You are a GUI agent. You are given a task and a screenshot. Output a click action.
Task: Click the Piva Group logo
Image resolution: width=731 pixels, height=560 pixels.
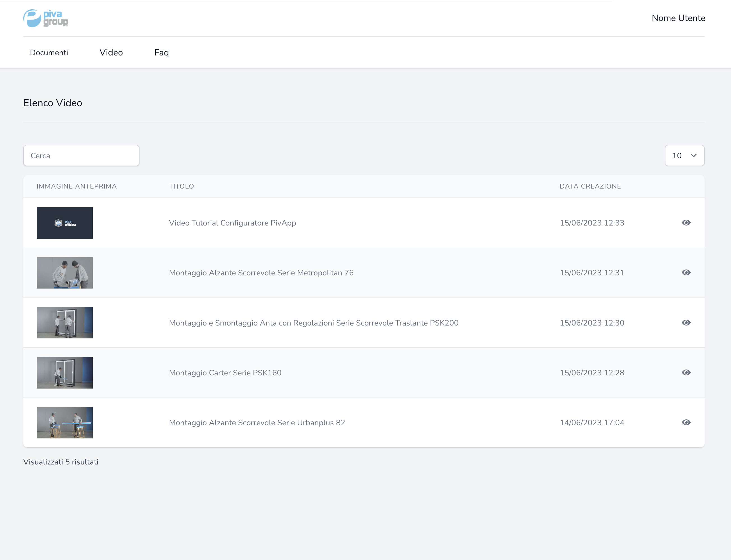46,18
